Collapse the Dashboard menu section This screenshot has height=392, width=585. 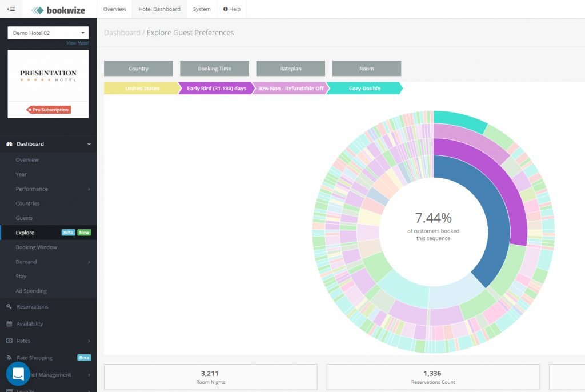89,143
